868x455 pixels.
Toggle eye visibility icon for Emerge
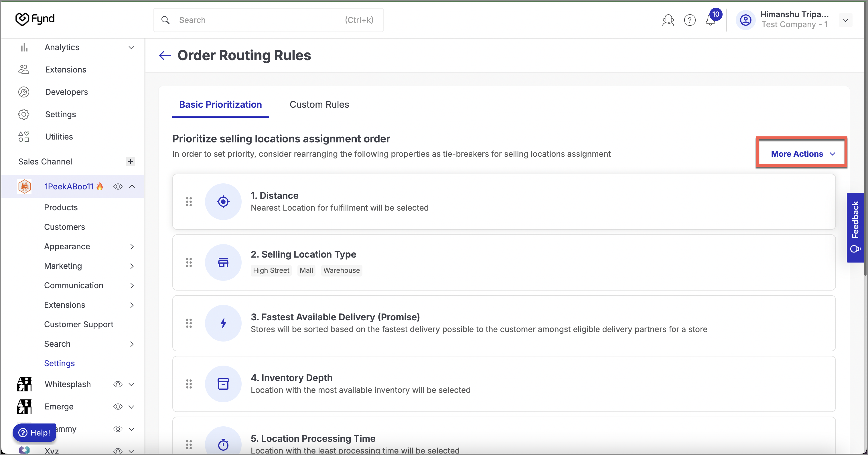[118, 406]
